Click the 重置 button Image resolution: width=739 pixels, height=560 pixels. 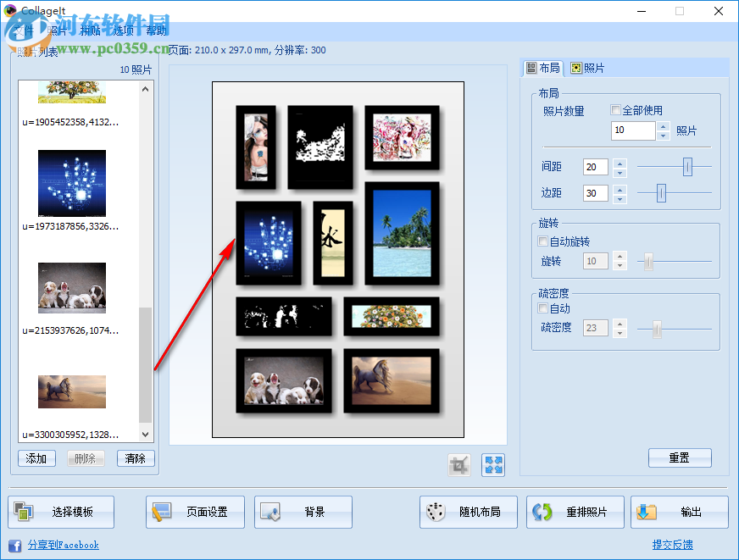point(680,457)
